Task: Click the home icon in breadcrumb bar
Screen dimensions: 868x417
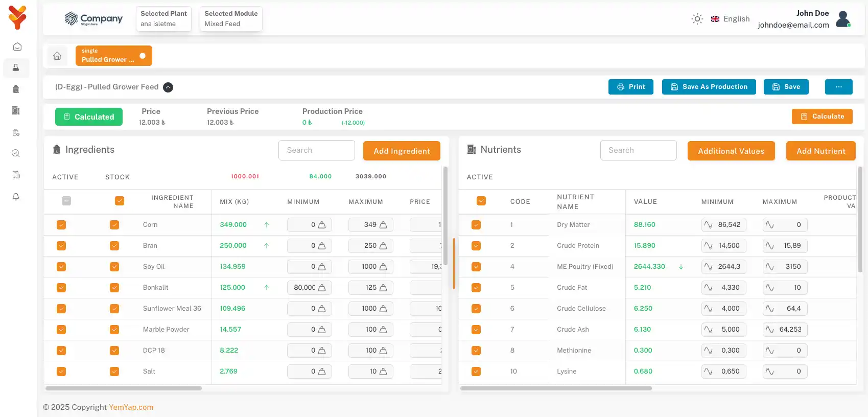Action: (x=57, y=56)
